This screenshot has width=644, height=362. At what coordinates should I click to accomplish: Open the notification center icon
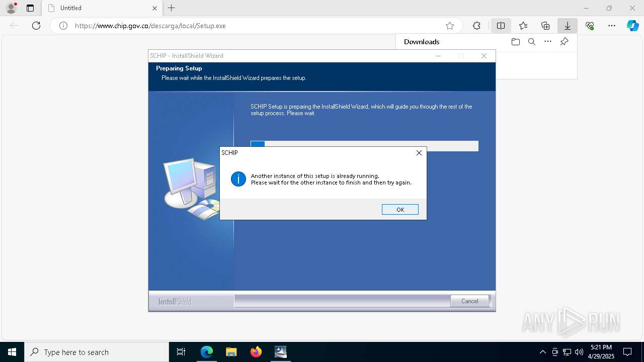coord(627,352)
